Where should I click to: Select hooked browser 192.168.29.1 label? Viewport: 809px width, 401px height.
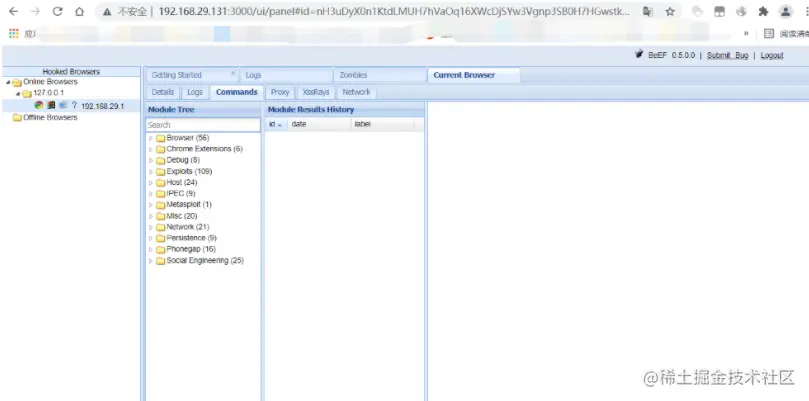pyautogui.click(x=103, y=106)
